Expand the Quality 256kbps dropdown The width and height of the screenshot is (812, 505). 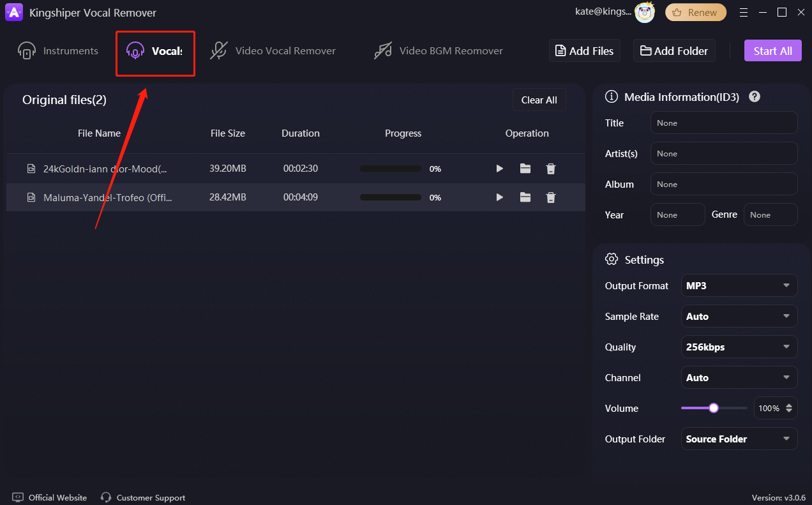tap(739, 347)
